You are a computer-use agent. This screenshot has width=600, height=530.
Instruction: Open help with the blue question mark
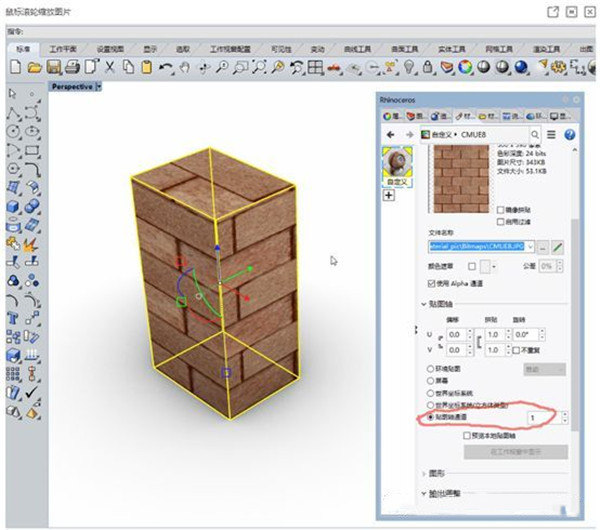click(570, 135)
